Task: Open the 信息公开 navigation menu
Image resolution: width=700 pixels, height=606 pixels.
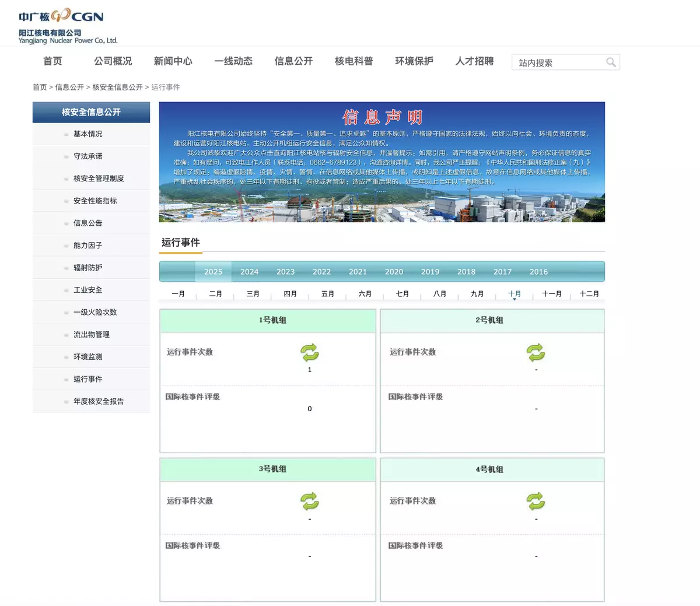Action: [x=293, y=61]
